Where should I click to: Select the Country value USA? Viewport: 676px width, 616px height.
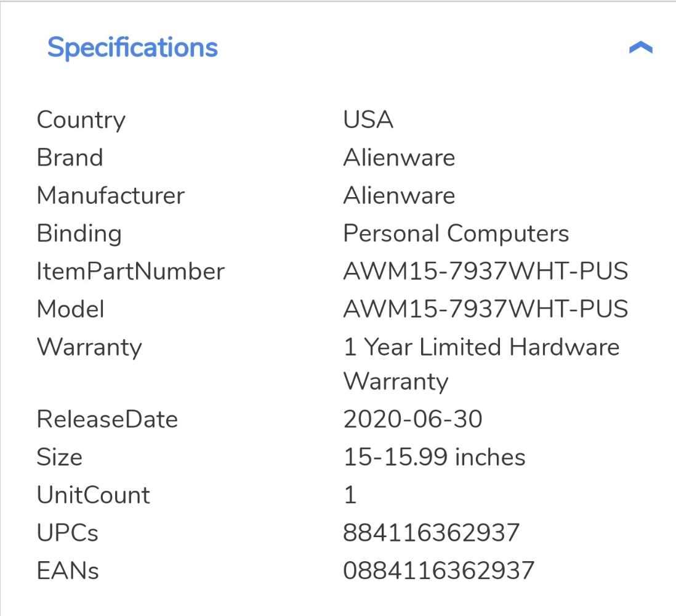(x=368, y=120)
